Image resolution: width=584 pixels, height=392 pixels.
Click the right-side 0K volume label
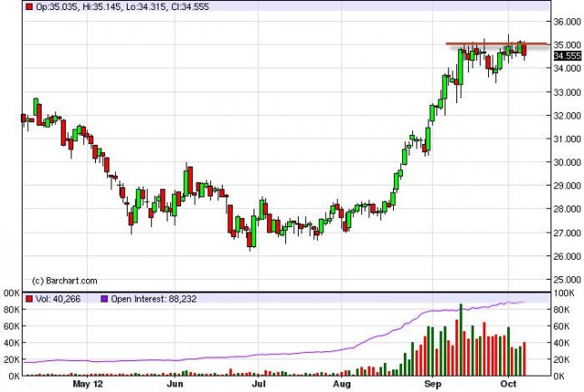tap(559, 377)
